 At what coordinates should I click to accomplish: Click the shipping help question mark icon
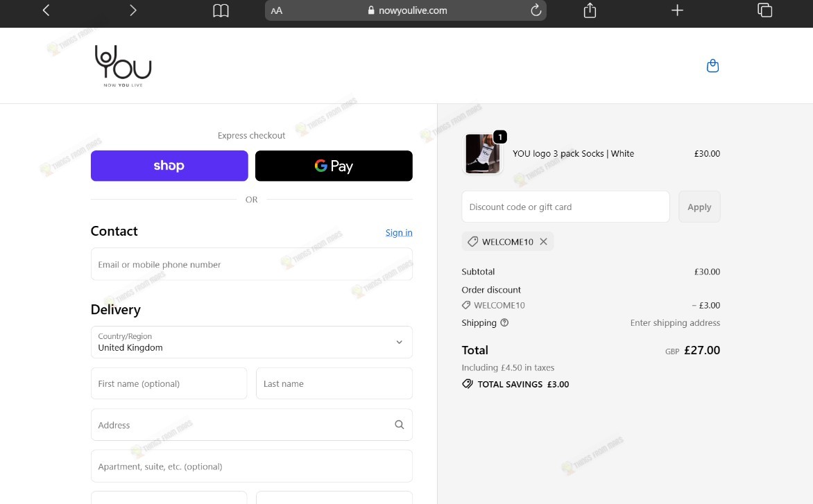[504, 322]
